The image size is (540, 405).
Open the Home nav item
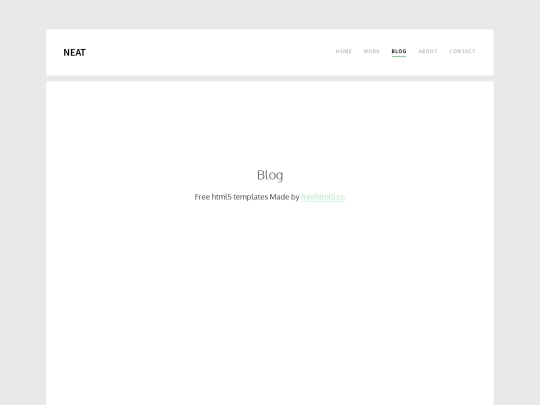tap(344, 51)
